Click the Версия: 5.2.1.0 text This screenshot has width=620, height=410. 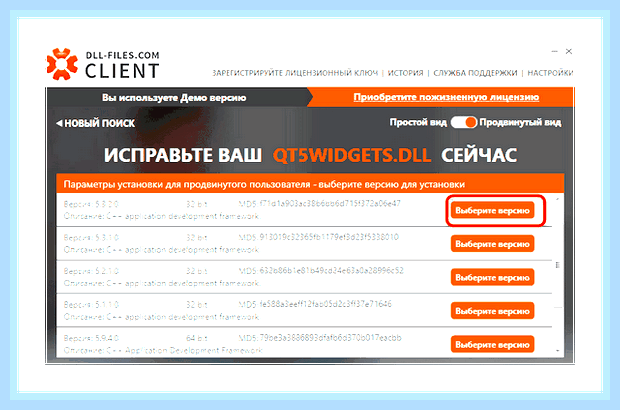coord(91,271)
